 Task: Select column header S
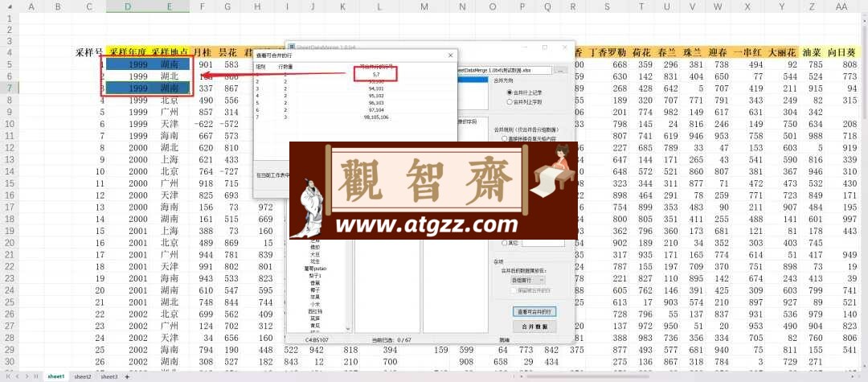click(607, 6)
